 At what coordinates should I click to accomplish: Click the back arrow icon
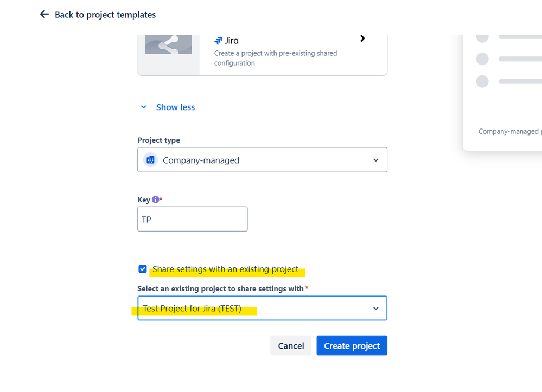44,15
